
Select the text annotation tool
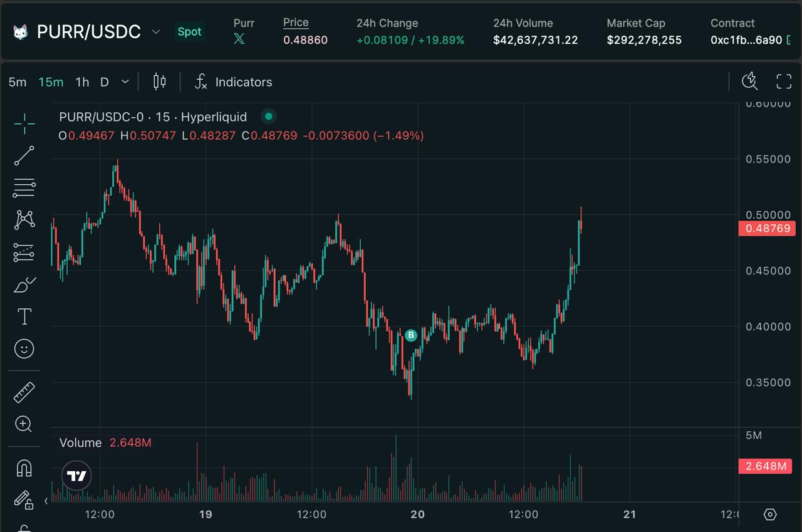(x=24, y=317)
